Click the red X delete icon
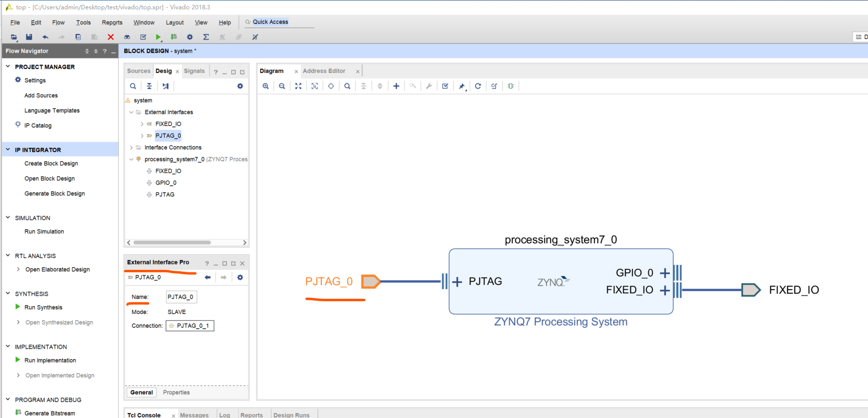The width and height of the screenshot is (868, 418). point(111,37)
